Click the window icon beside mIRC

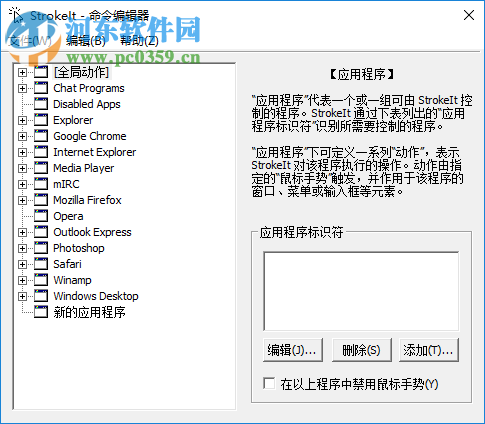point(41,184)
